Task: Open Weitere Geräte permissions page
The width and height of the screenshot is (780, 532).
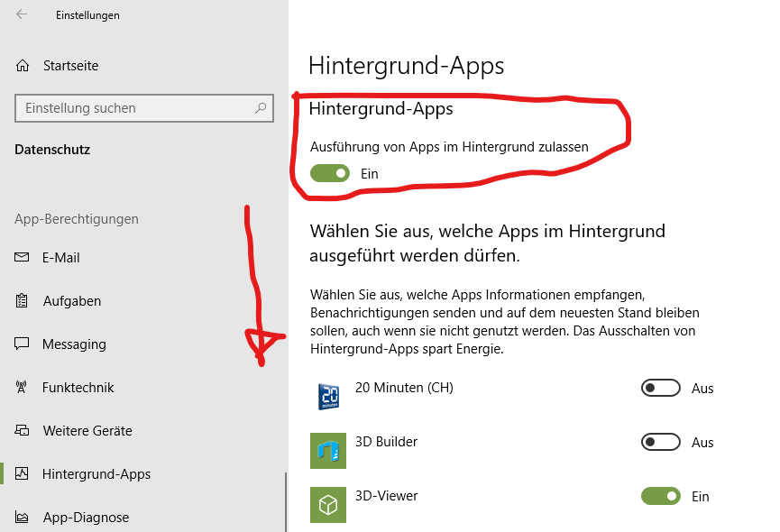Action: point(87,431)
